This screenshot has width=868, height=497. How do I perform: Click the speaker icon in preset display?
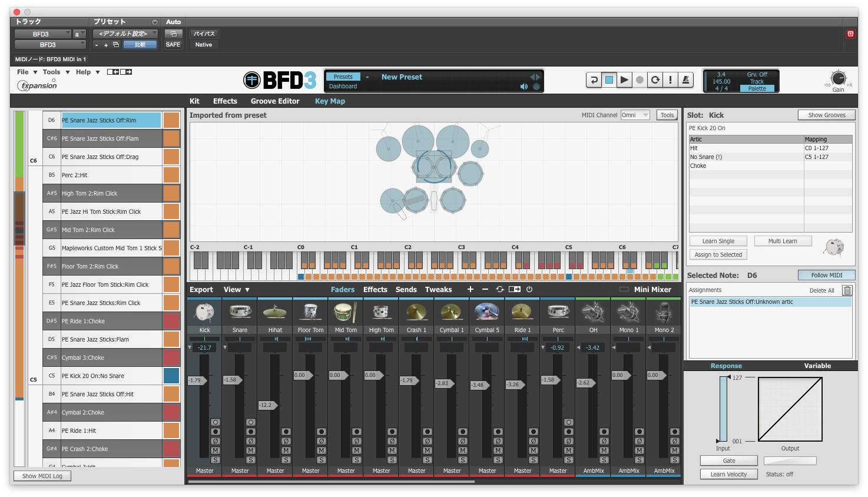[524, 87]
